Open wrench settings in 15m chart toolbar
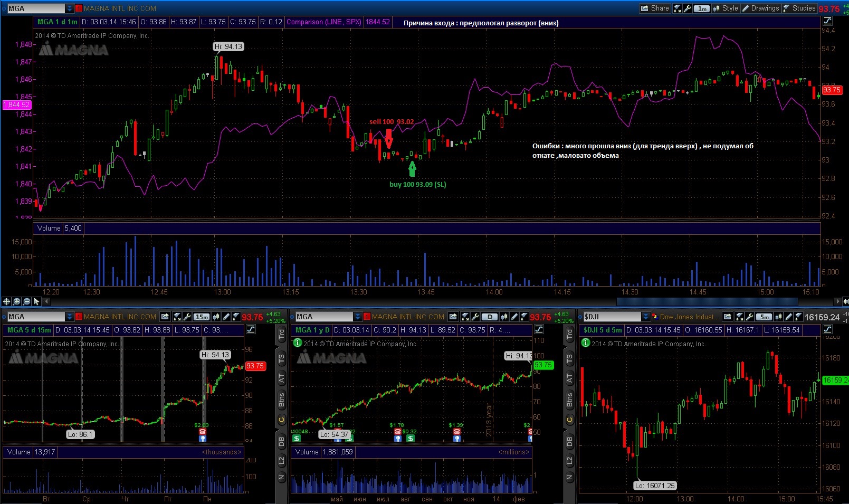The image size is (849, 504). 187,317
